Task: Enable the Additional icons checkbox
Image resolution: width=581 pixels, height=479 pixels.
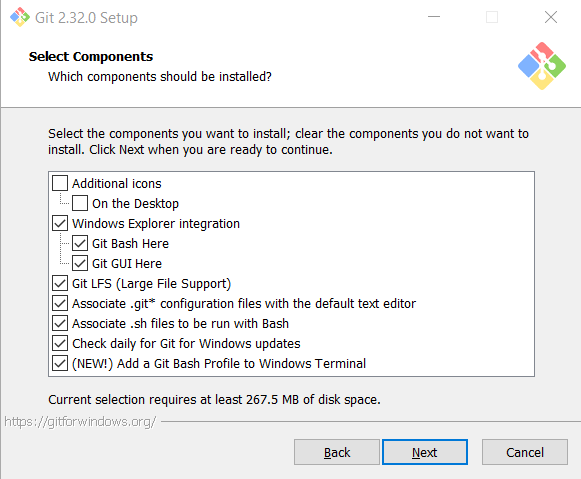Action: point(60,183)
